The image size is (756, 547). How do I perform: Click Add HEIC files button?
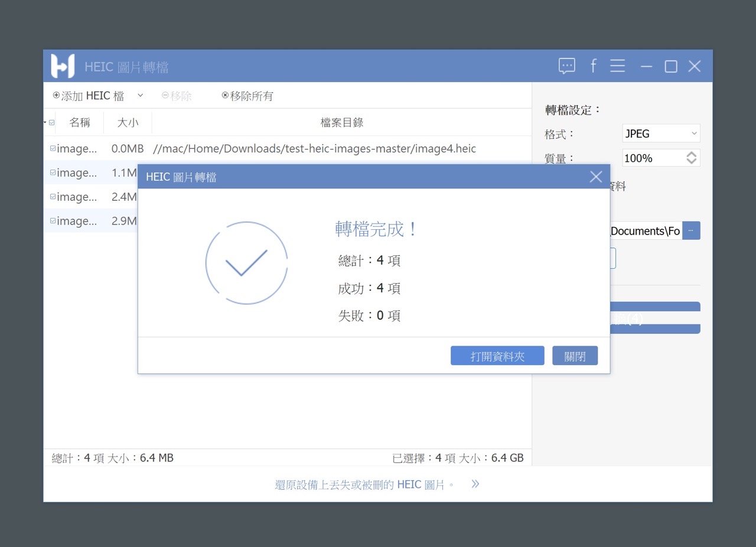(x=89, y=96)
